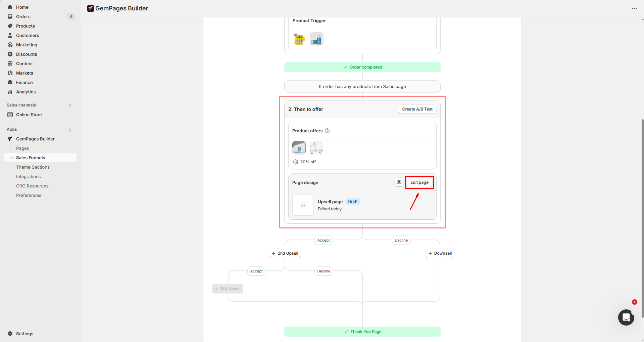The width and height of the screenshot is (644, 342).
Task: Click the Draft status badge
Action: tap(353, 202)
